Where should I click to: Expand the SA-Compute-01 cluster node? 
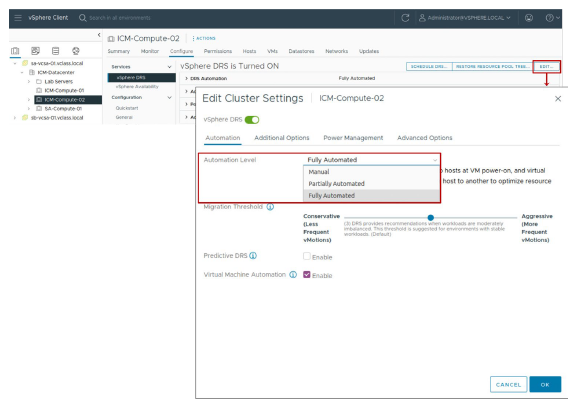(29, 109)
